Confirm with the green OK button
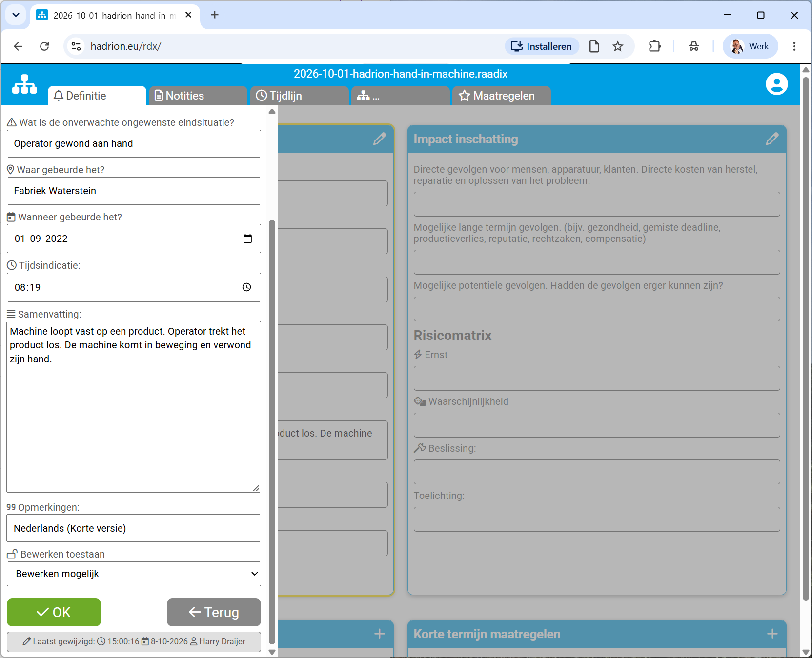The height and width of the screenshot is (658, 812). [x=54, y=612]
